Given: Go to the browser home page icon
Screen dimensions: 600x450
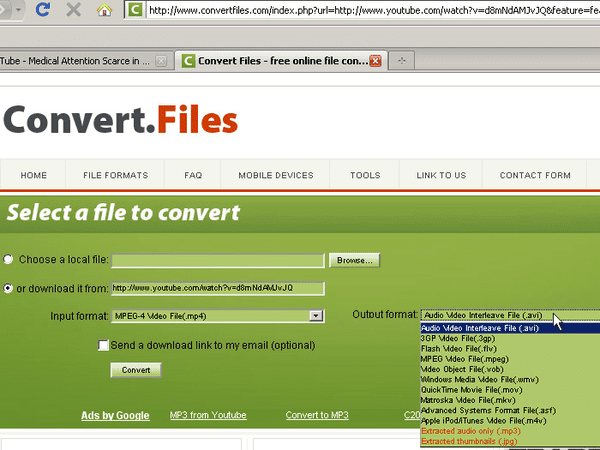Looking at the screenshot, I should 104,10.
